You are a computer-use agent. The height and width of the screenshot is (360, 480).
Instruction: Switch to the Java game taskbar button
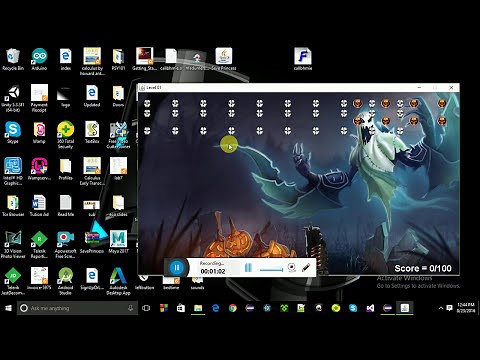pos(405,308)
